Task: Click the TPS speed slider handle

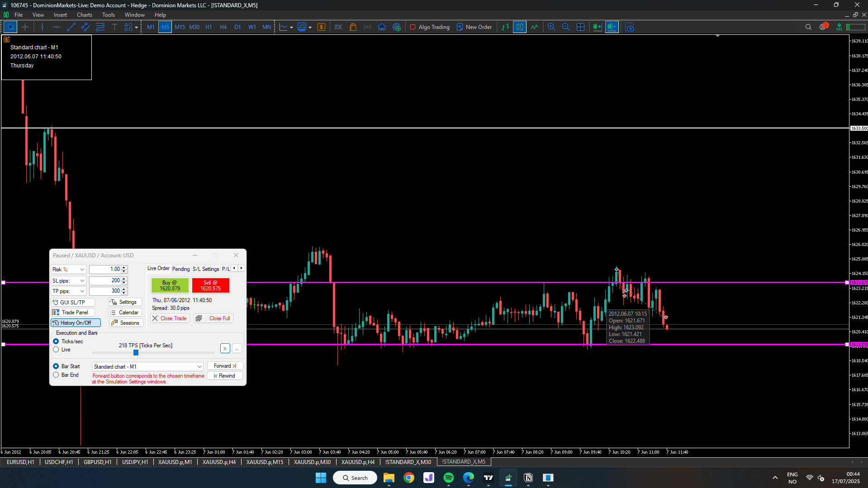Action: (136, 353)
